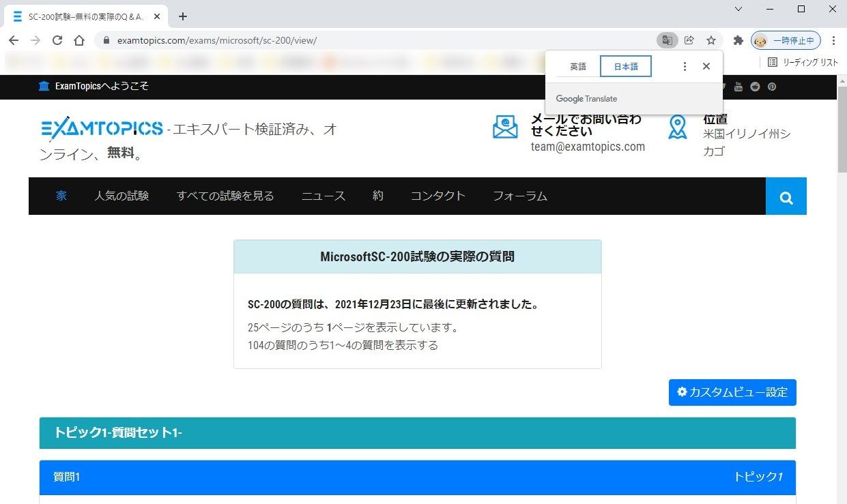The height and width of the screenshot is (504, 847).
Task: Open カスタムビュー設定 button
Action: (732, 392)
